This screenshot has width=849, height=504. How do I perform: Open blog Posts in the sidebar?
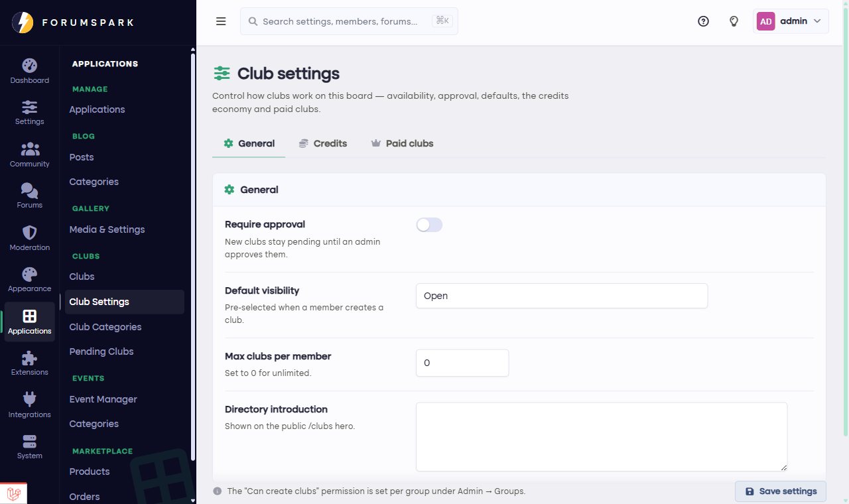[82, 157]
